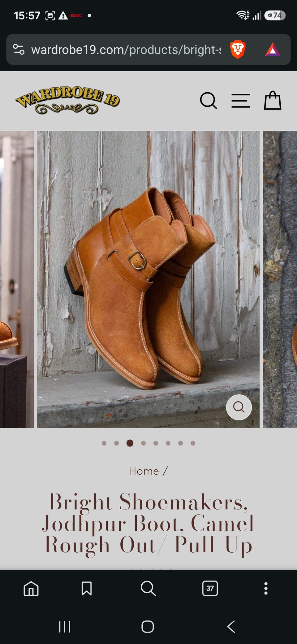297x644 pixels.
Task: Go to browser home button
Action: (31, 588)
